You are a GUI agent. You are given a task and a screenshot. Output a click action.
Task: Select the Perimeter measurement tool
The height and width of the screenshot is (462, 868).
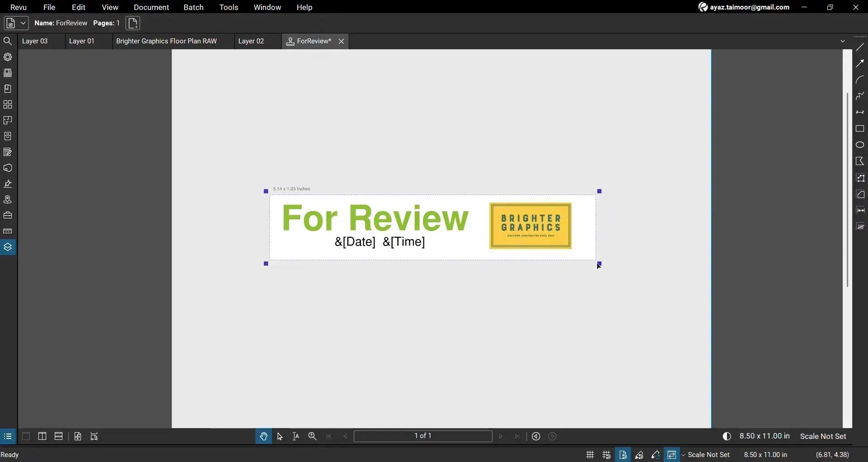point(860,178)
